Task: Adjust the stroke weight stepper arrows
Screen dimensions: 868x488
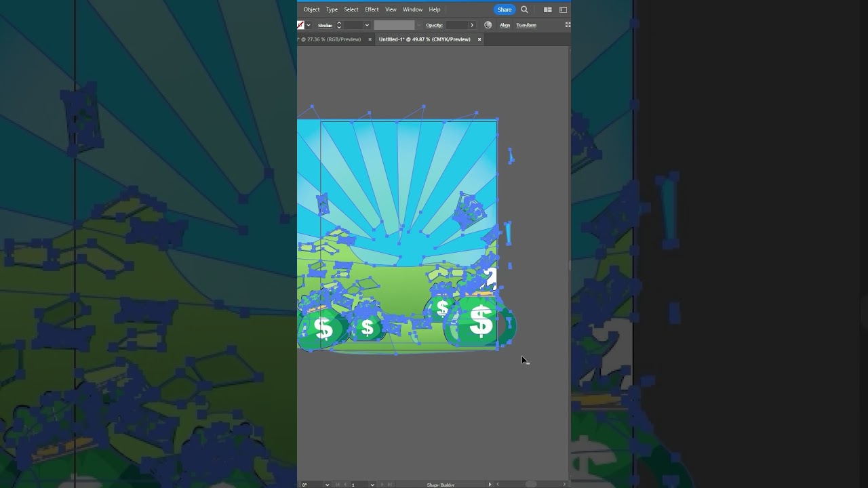Action: click(x=339, y=25)
